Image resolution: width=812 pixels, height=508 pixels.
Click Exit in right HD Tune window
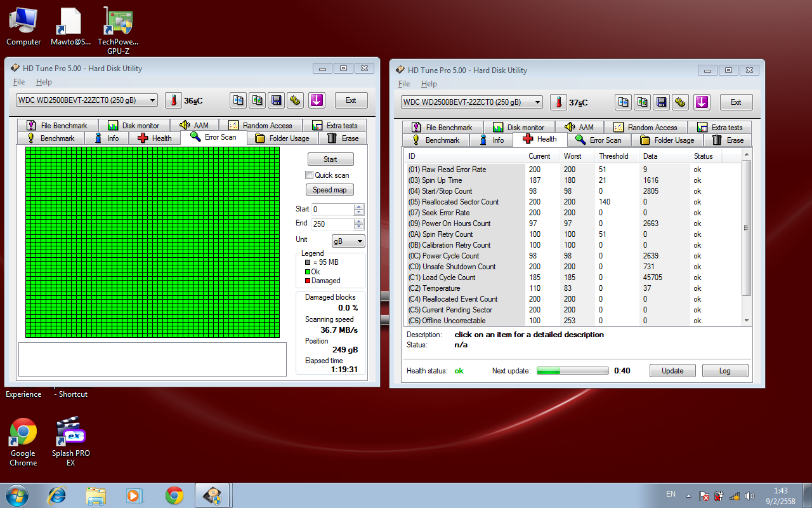coord(736,102)
